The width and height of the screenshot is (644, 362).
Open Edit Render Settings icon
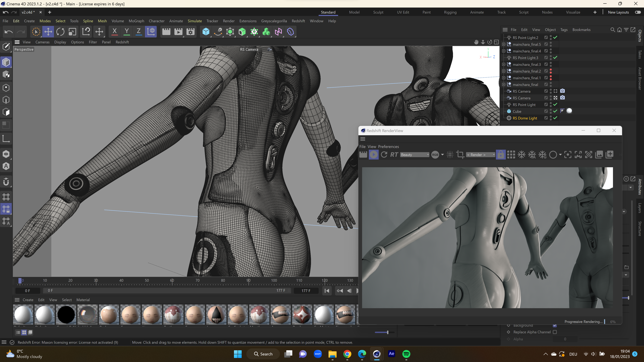click(x=191, y=32)
